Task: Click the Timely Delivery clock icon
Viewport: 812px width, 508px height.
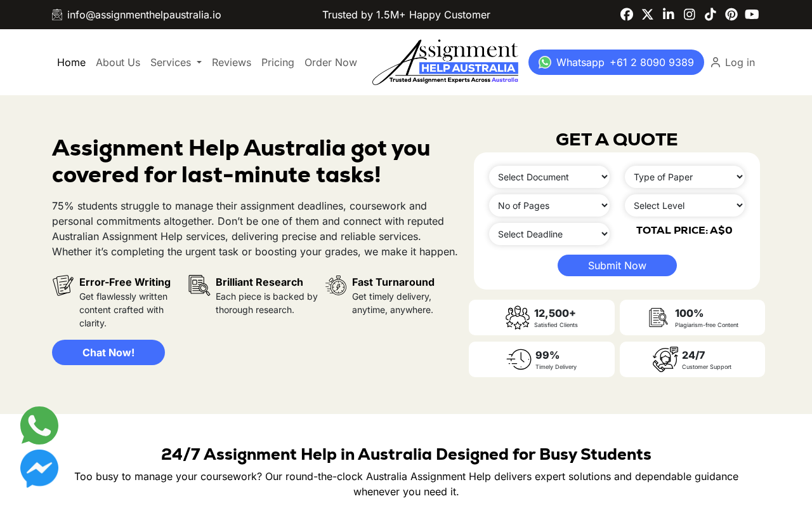Action: tap(519, 359)
